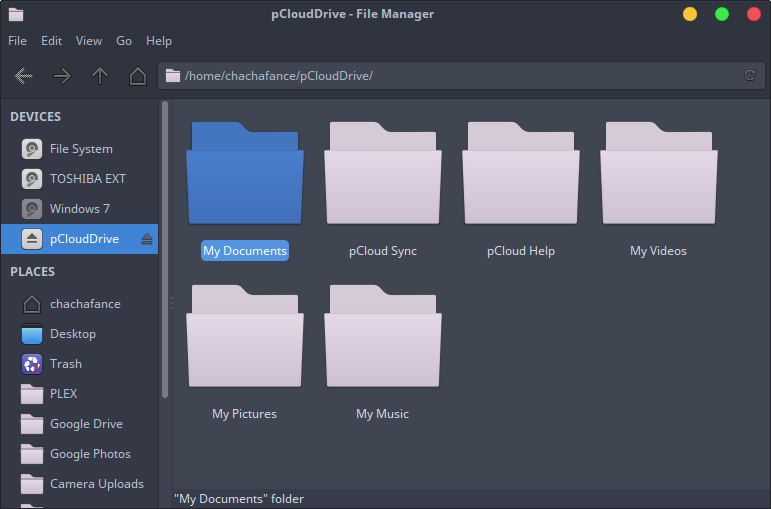Click the Camera Uploads folder icon
This screenshot has width=771, height=509.
32,484
